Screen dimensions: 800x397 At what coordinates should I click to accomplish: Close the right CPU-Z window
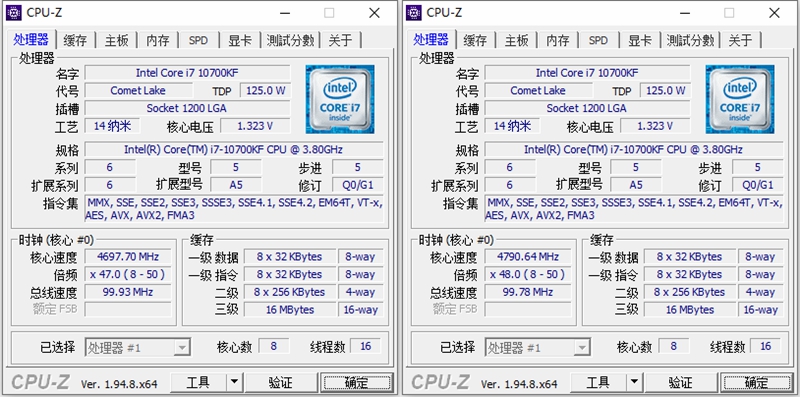click(774, 13)
